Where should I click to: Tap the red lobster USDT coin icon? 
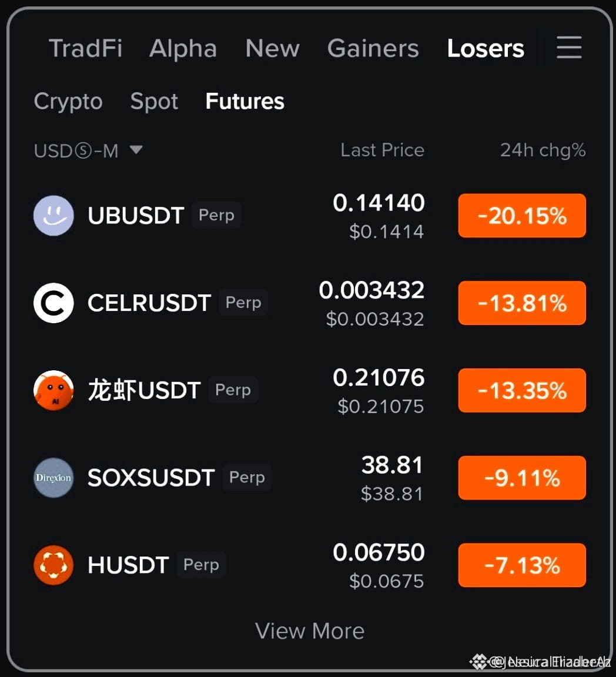pyautogui.click(x=53, y=390)
